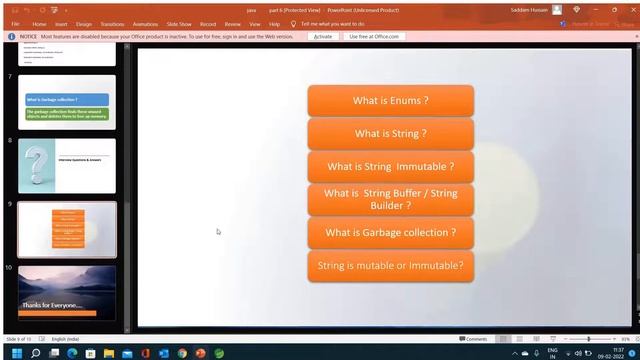The height and width of the screenshot is (360, 640).
Task: Switch to the Record ribbon tab
Action: [208, 24]
